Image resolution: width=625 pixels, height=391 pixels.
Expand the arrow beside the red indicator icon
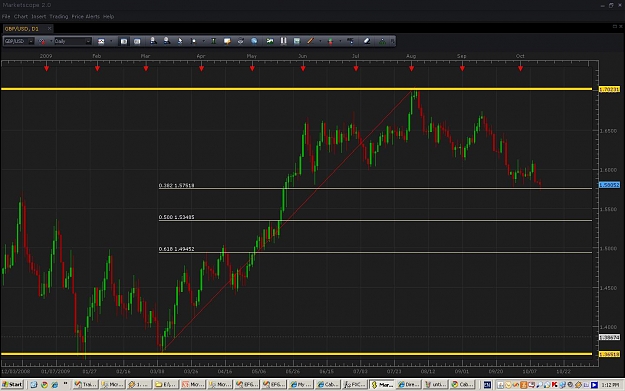pos(51,41)
